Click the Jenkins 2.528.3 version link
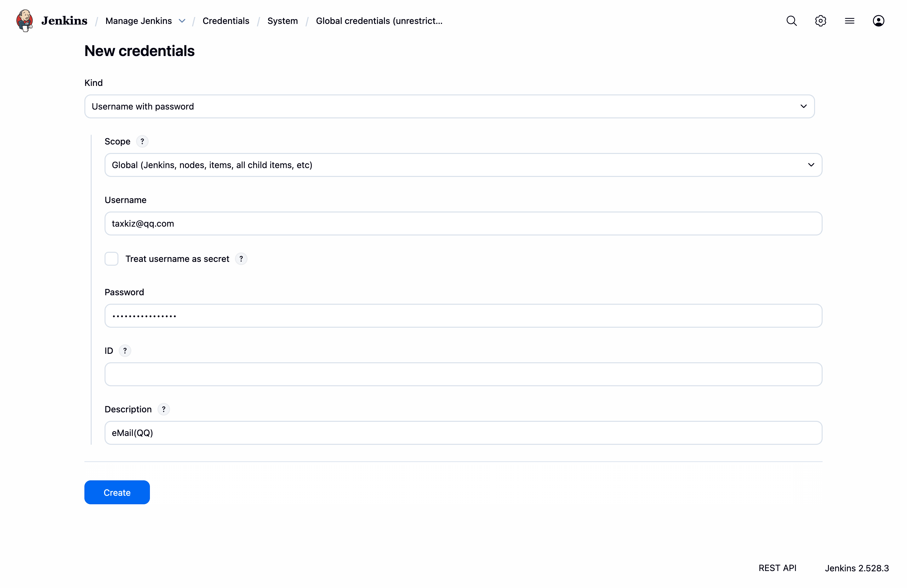This screenshot has height=588, width=907. 856,568
